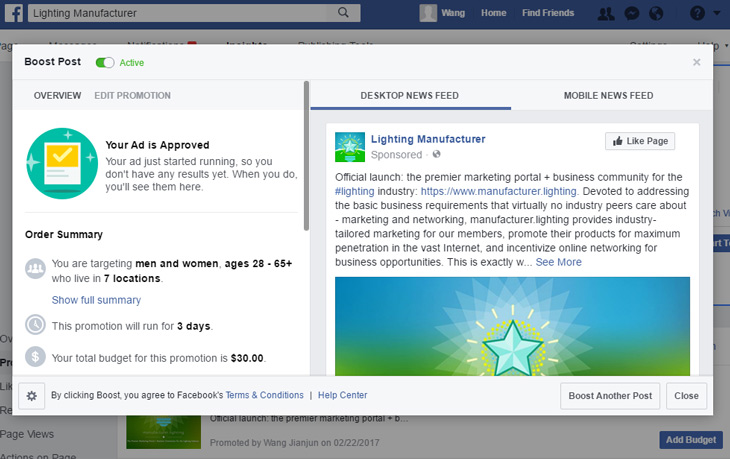Click the '3 days' duration text
This screenshot has height=459, width=730.
[194, 326]
